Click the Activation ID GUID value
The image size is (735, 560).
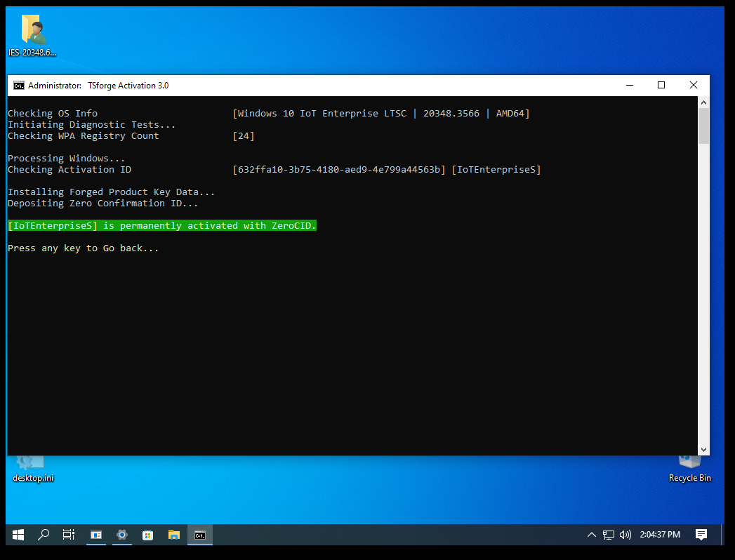(x=339, y=170)
